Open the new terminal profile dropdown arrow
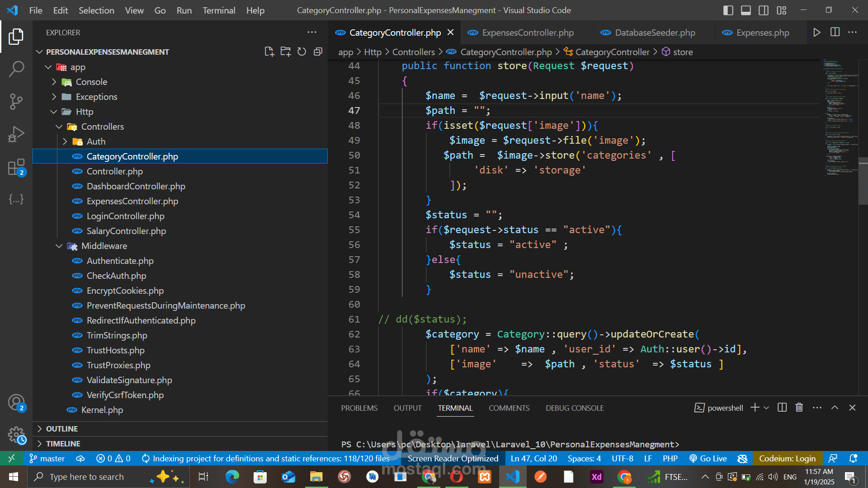The image size is (868, 488). point(766,408)
